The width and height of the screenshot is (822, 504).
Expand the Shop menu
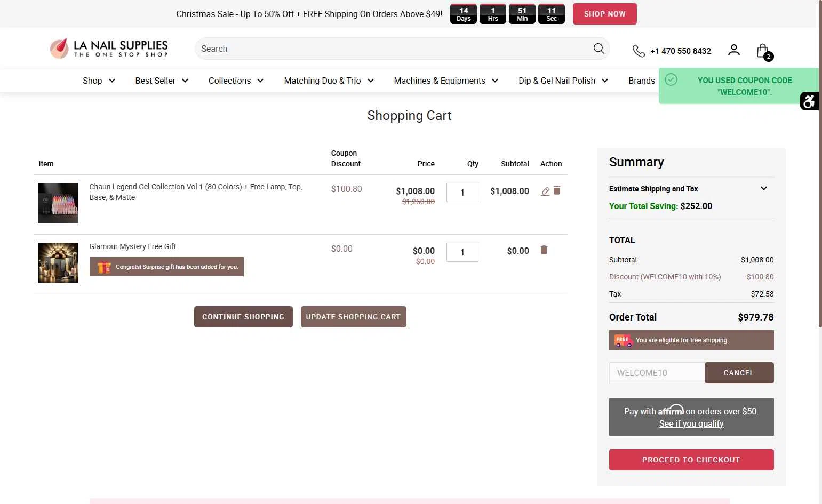coord(99,81)
